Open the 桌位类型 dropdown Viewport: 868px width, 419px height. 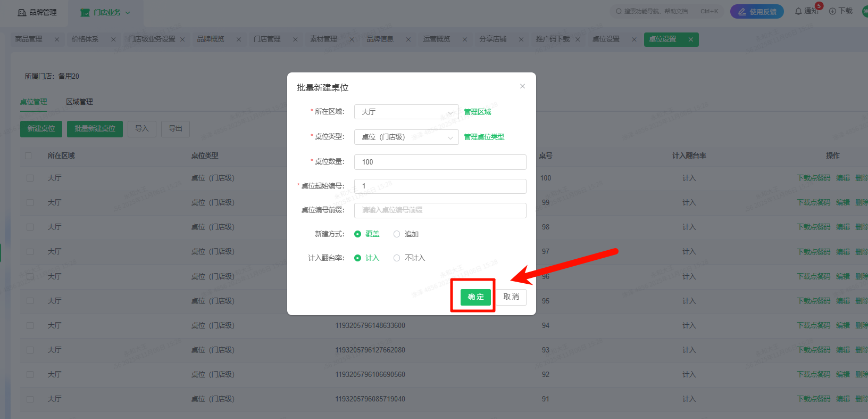[x=406, y=137]
